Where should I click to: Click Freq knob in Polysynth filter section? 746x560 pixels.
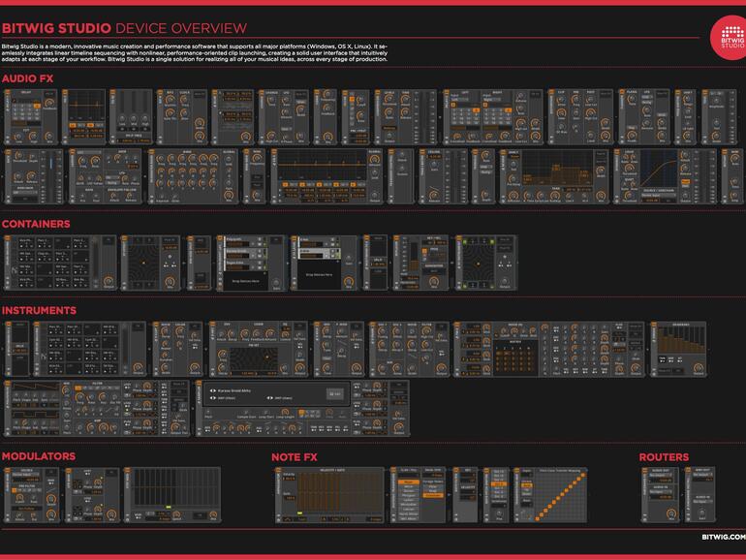click(79, 397)
